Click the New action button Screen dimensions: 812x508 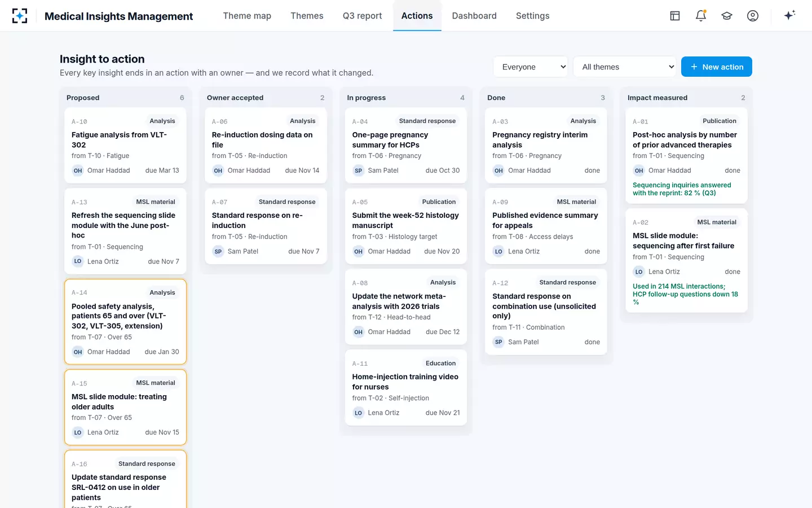[717, 67]
